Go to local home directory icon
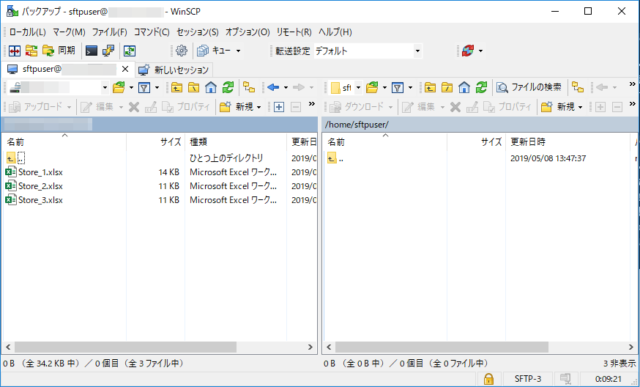 (211, 87)
